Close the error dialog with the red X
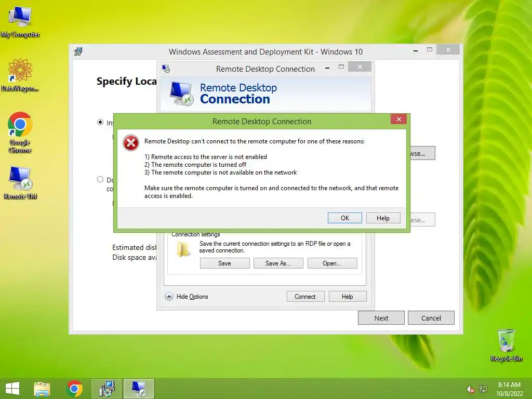The height and width of the screenshot is (399, 532). (x=398, y=119)
